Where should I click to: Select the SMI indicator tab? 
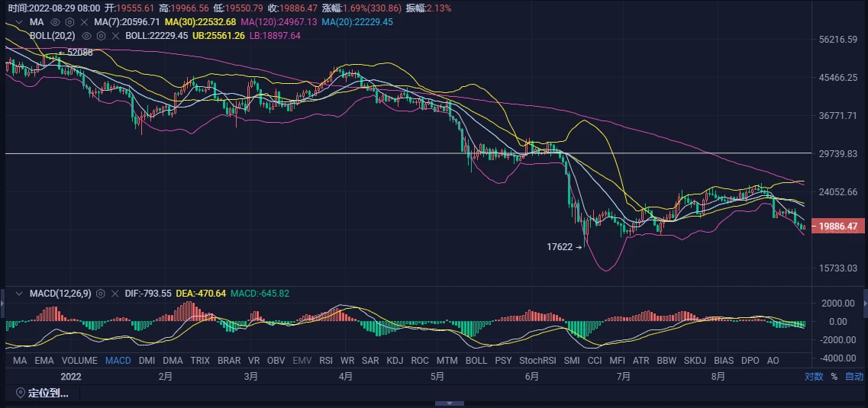click(571, 361)
